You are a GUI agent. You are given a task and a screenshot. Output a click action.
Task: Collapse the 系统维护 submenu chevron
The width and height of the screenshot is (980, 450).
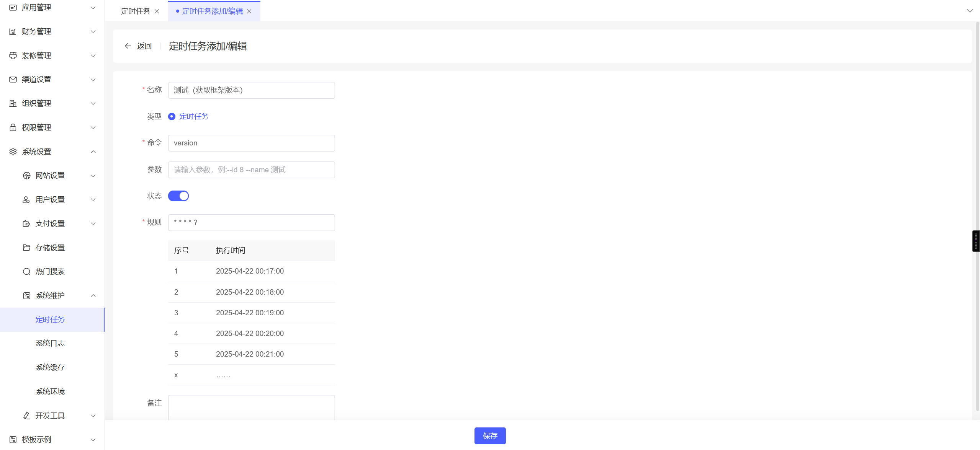click(x=93, y=296)
